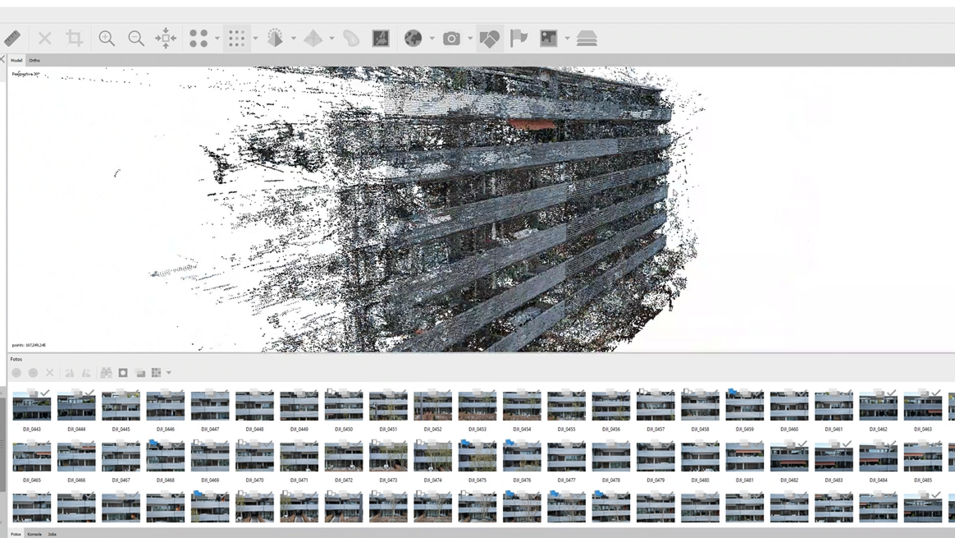
Task: Toggle the show cameras icon
Action: (x=451, y=38)
